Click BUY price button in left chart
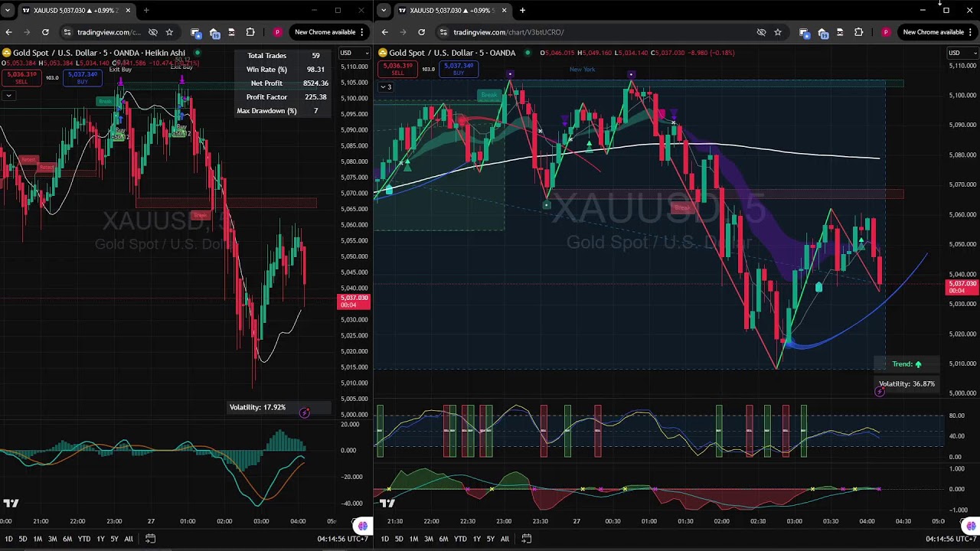The image size is (980, 551). click(x=82, y=78)
